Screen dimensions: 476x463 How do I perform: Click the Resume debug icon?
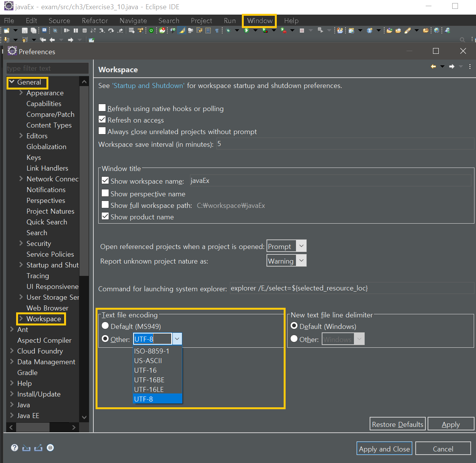(x=67, y=30)
